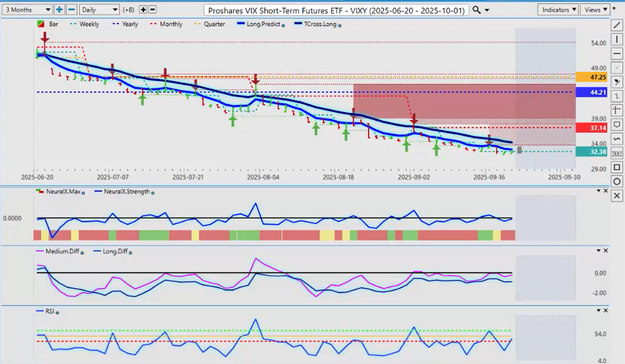
Task: Pick the circle shape drawing tool
Action: [x=617, y=181]
